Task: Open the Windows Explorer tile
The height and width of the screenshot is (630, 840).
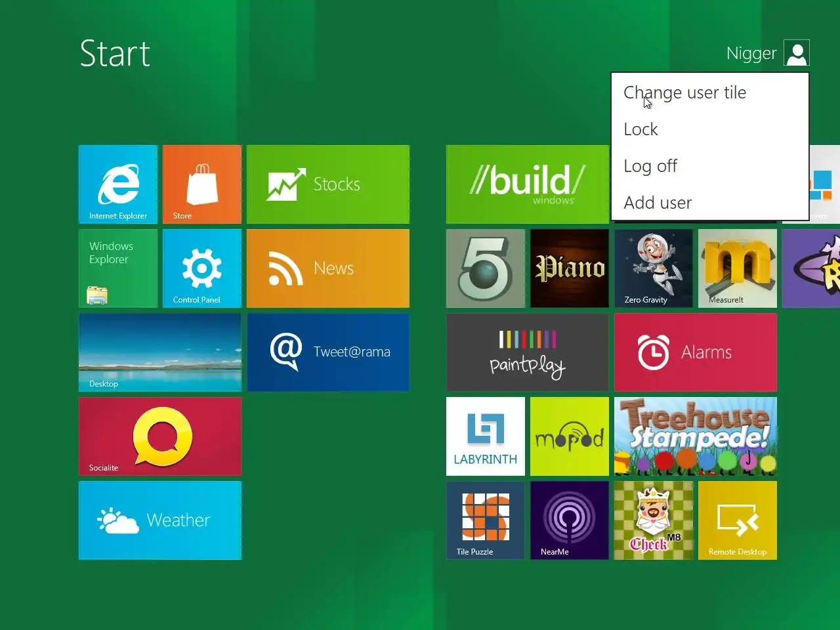Action: (x=118, y=268)
